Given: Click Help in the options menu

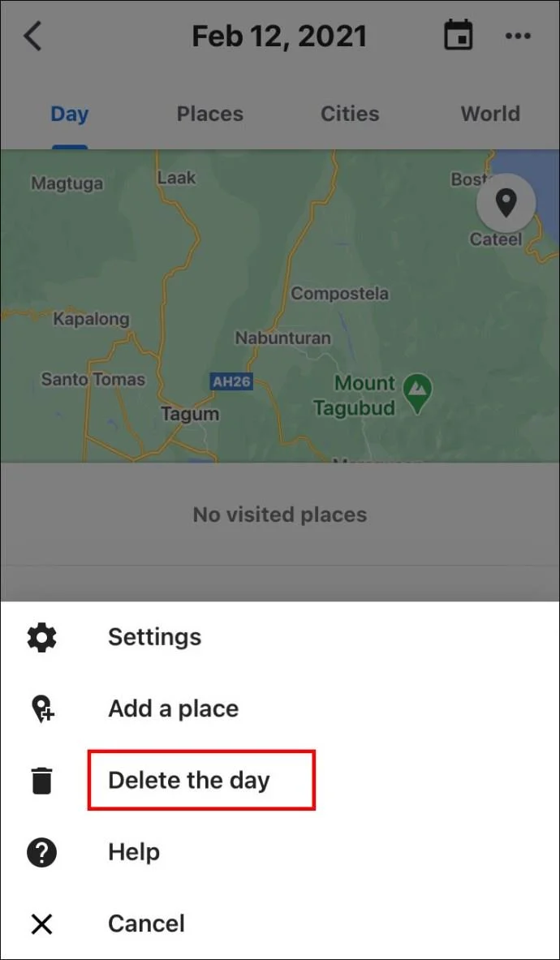Looking at the screenshot, I should click(133, 852).
